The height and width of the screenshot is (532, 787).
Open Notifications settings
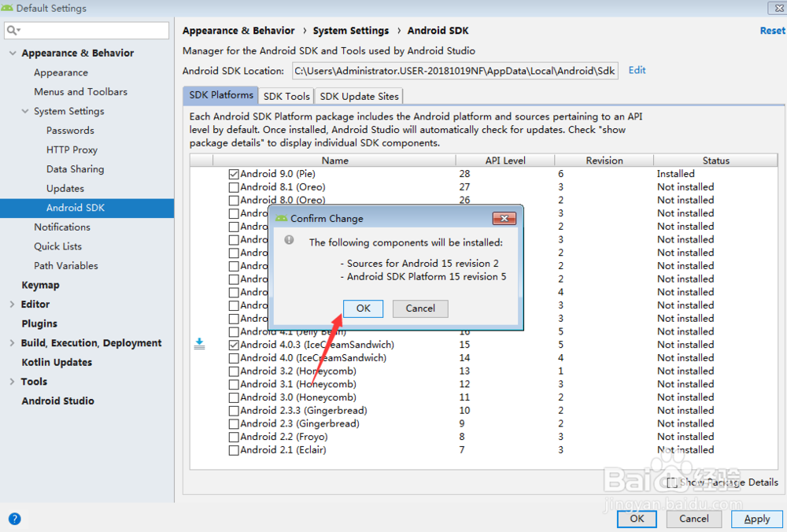click(x=61, y=227)
